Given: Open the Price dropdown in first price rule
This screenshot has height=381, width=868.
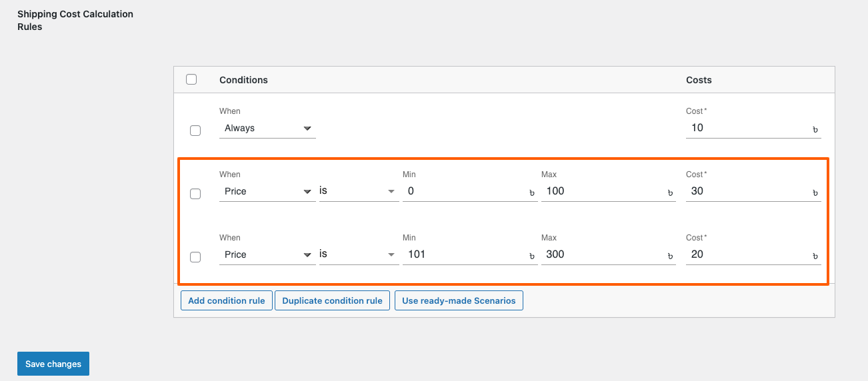Looking at the screenshot, I should click(x=267, y=191).
